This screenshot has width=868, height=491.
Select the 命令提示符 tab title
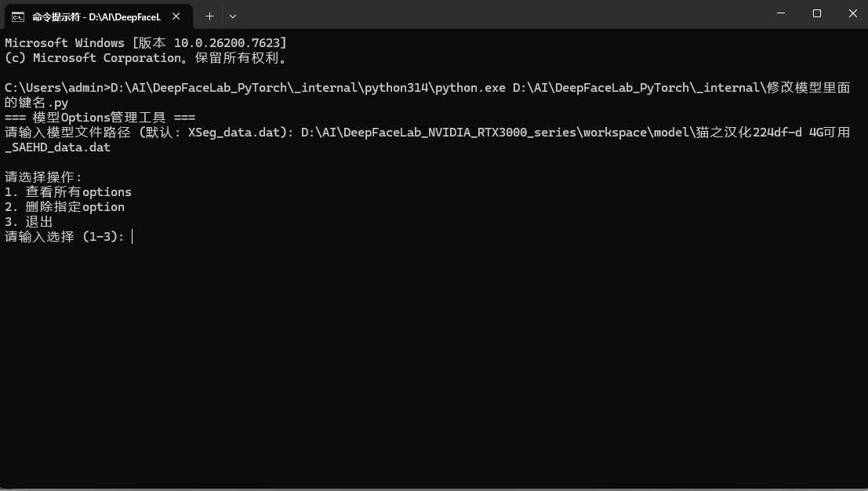(96, 16)
